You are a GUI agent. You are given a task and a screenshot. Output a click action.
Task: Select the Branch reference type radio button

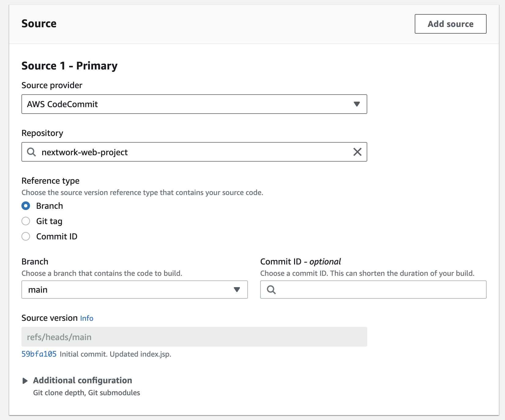click(x=26, y=206)
